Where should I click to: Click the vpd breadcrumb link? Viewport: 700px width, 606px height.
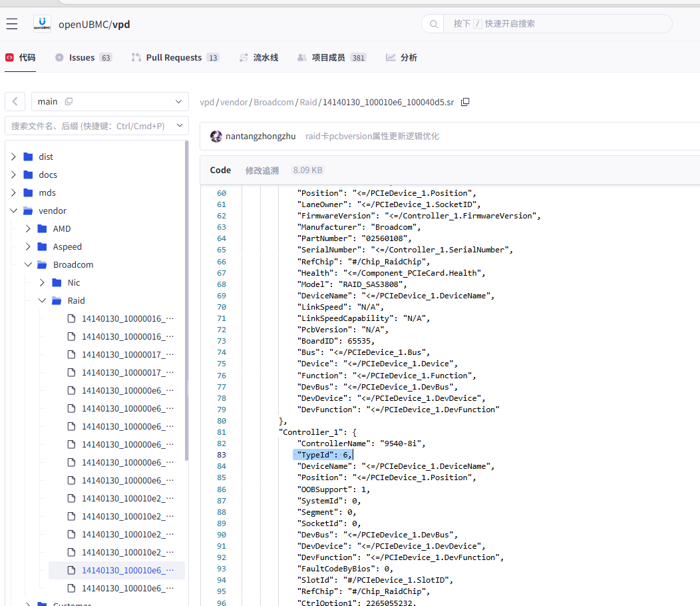tap(207, 103)
